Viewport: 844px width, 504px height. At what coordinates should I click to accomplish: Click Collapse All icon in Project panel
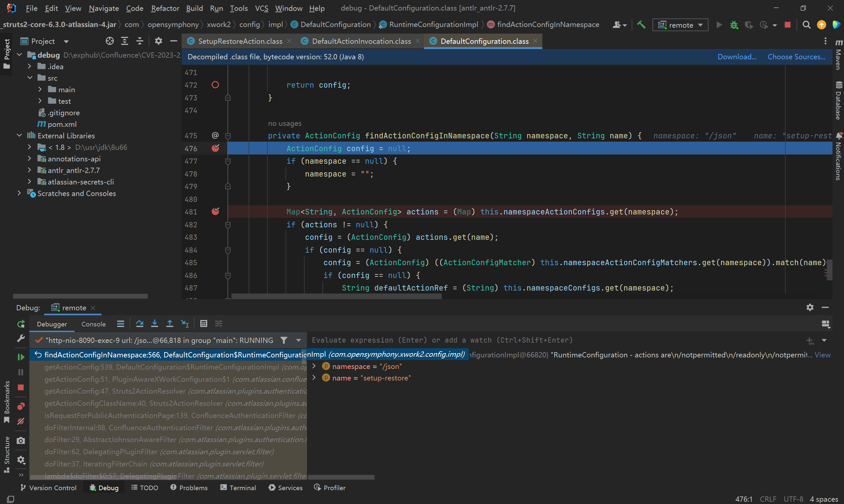[x=140, y=41]
